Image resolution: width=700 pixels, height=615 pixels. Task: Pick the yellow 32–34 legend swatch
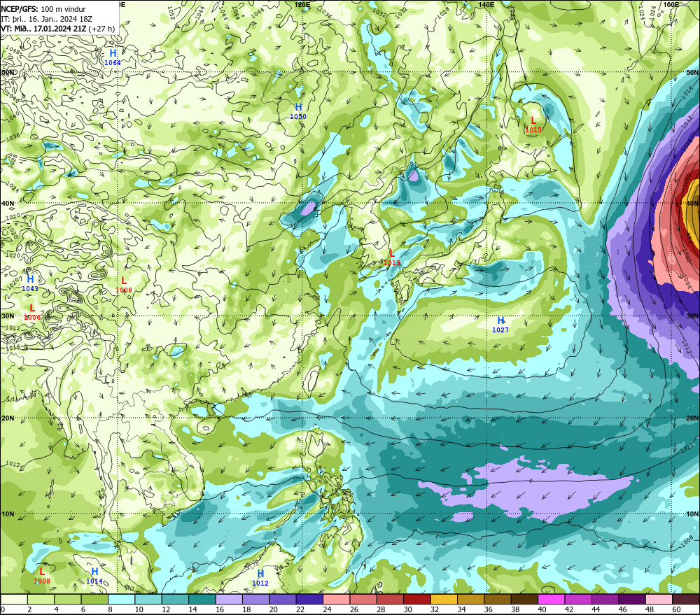[444, 599]
